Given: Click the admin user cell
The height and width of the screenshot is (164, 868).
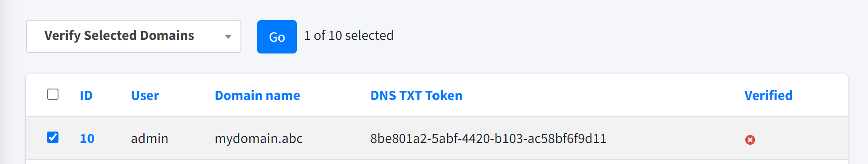Looking at the screenshot, I should click(150, 139).
